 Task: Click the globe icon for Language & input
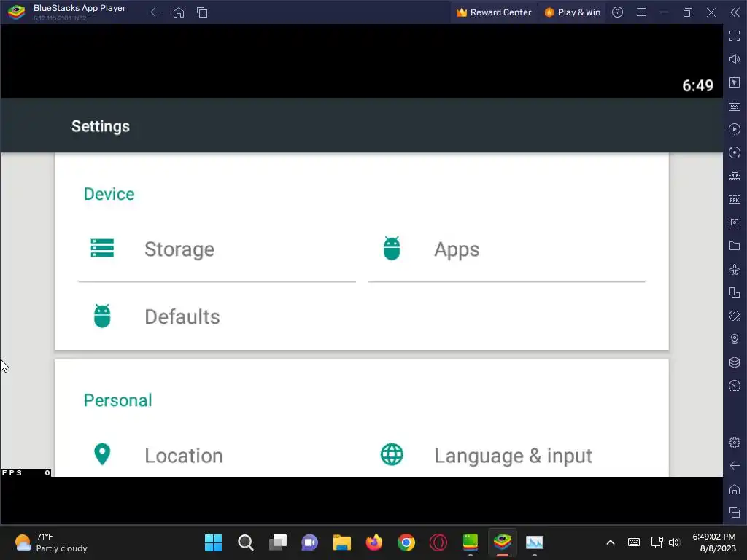click(x=392, y=454)
